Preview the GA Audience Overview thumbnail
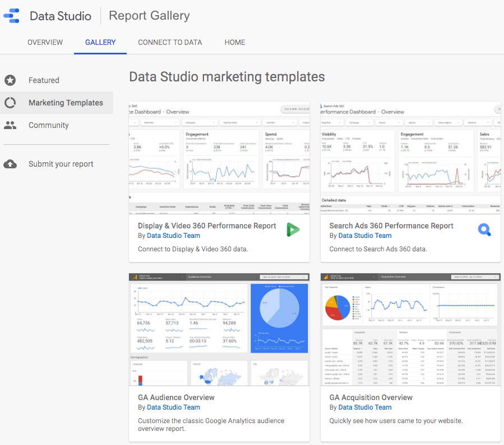 coord(219,329)
